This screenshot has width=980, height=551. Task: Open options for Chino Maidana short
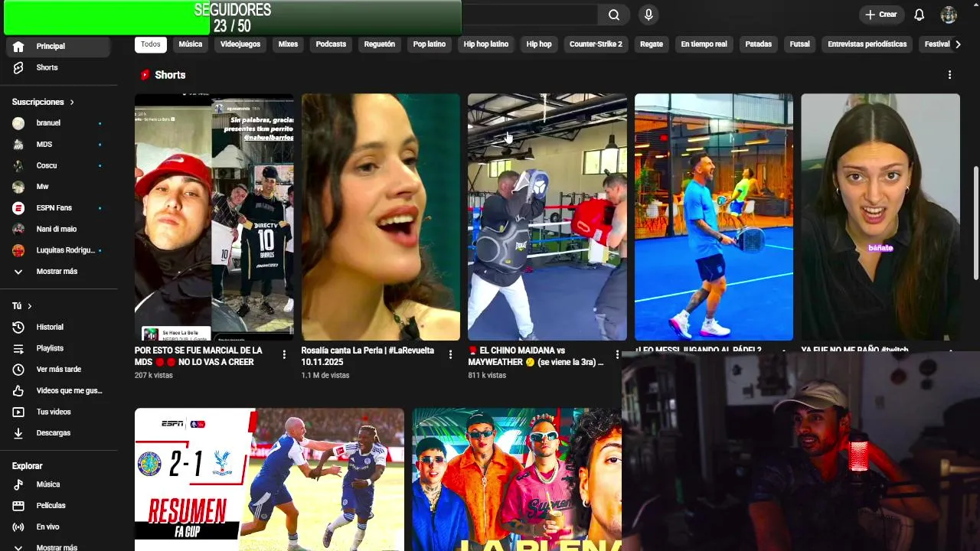(617, 354)
